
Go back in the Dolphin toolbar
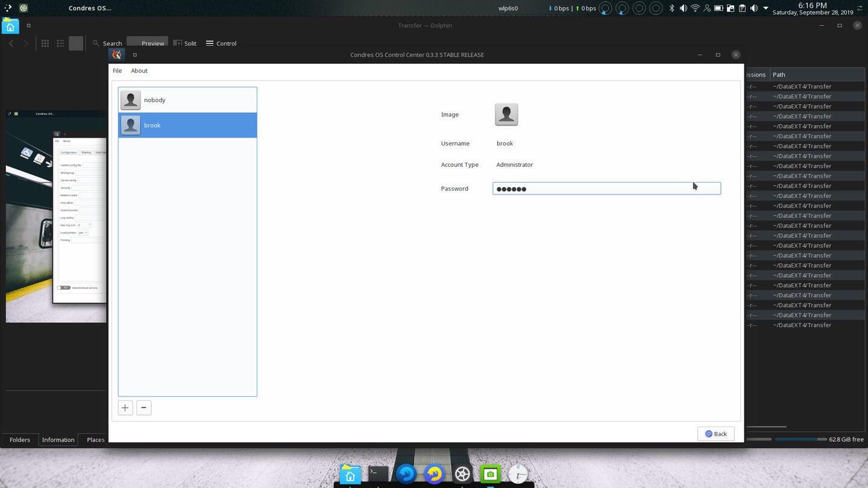(x=11, y=43)
